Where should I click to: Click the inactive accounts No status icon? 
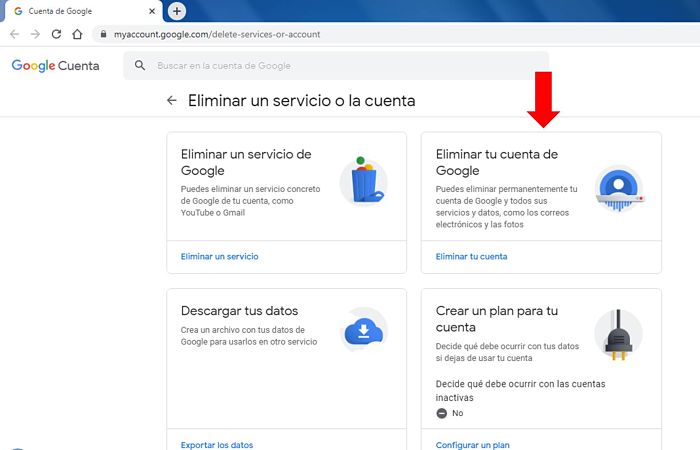coord(442,413)
